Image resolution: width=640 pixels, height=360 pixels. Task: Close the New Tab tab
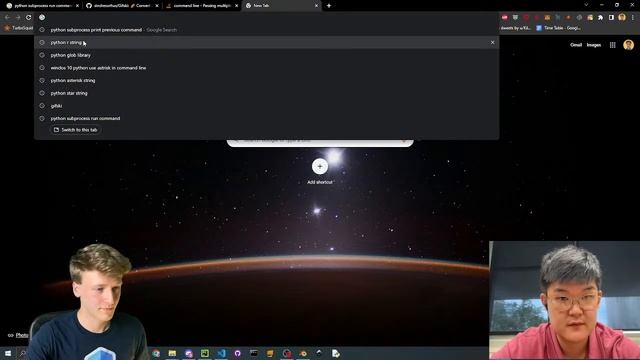tap(316, 6)
